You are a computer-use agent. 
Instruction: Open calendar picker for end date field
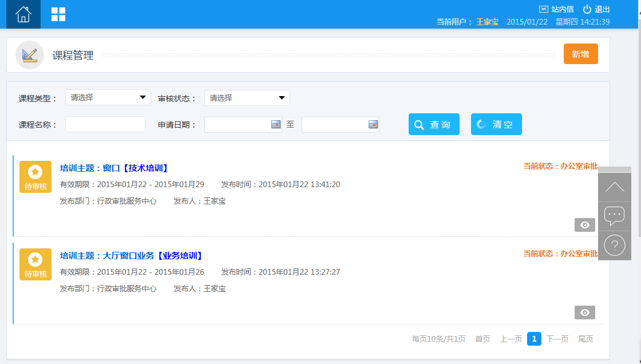[373, 124]
